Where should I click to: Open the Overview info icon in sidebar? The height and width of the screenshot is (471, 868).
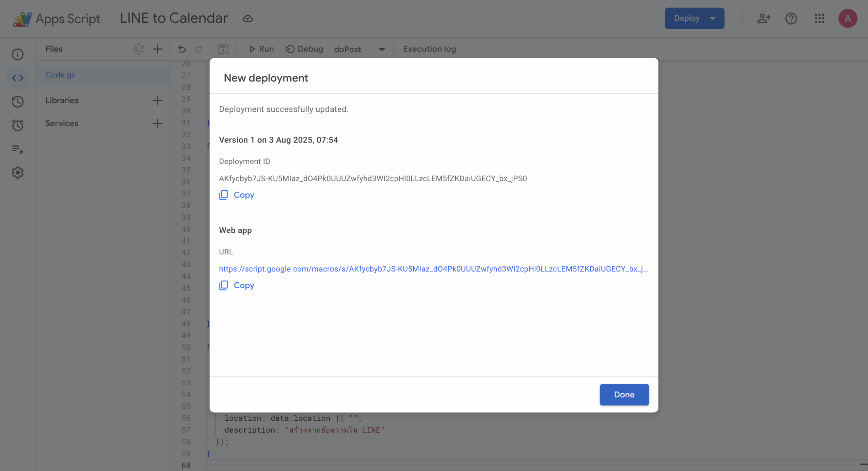(18, 54)
